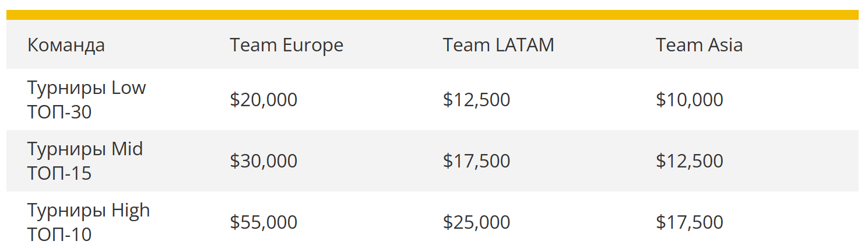
Task: Click the Команда column header
Action: [x=66, y=45]
